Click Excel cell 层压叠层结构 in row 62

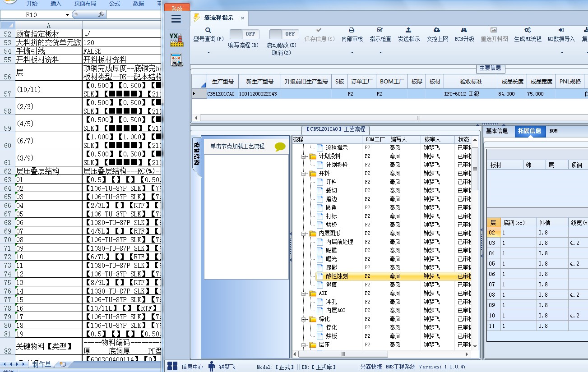tap(48, 171)
